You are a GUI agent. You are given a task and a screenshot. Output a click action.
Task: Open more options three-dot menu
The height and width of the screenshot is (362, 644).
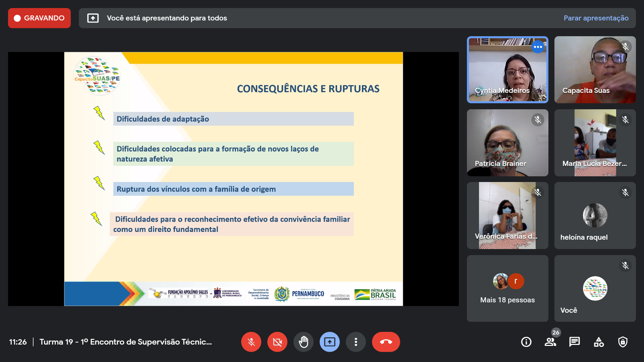tap(356, 342)
